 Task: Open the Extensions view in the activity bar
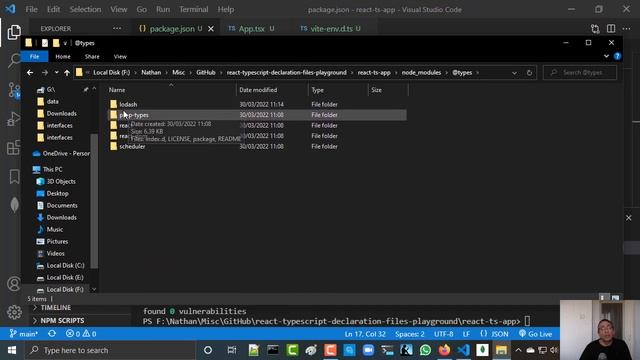click(14, 148)
